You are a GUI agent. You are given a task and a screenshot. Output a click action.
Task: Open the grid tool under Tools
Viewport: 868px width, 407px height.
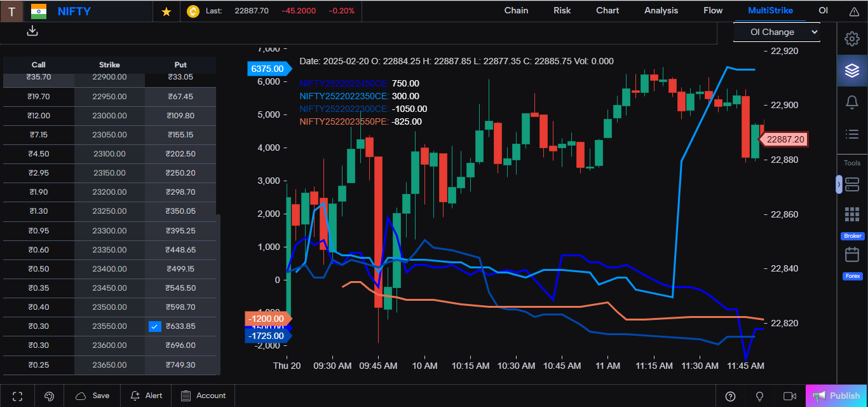(x=852, y=214)
